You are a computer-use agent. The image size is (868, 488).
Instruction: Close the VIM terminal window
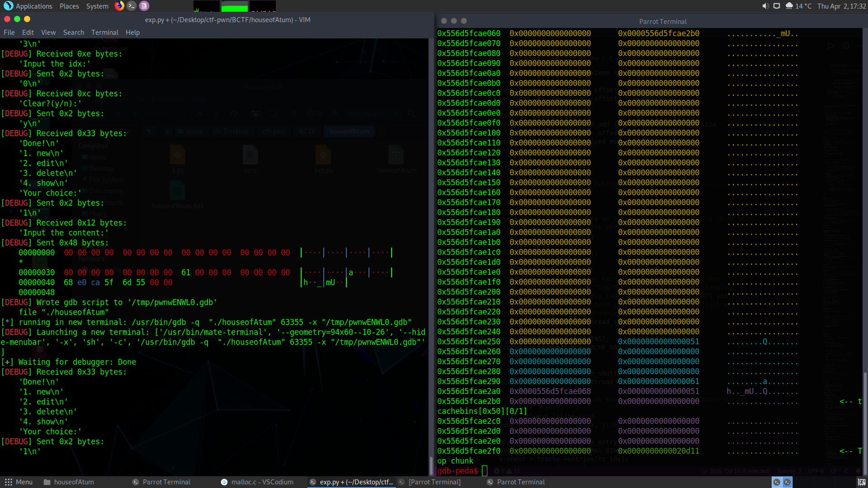(7, 19)
